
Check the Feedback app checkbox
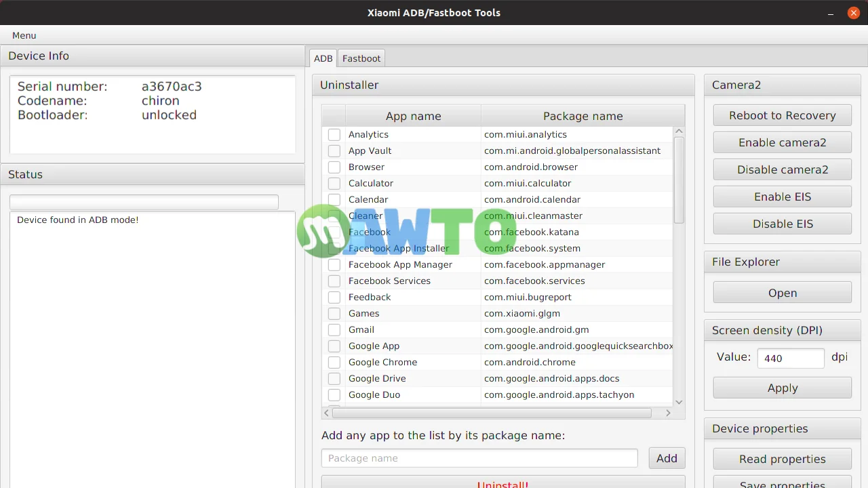[334, 297]
